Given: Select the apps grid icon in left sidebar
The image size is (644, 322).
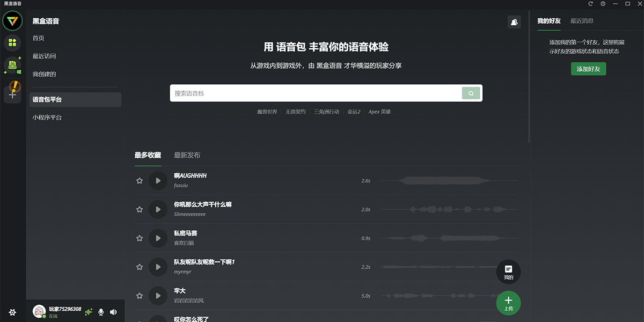Looking at the screenshot, I should (x=12, y=42).
